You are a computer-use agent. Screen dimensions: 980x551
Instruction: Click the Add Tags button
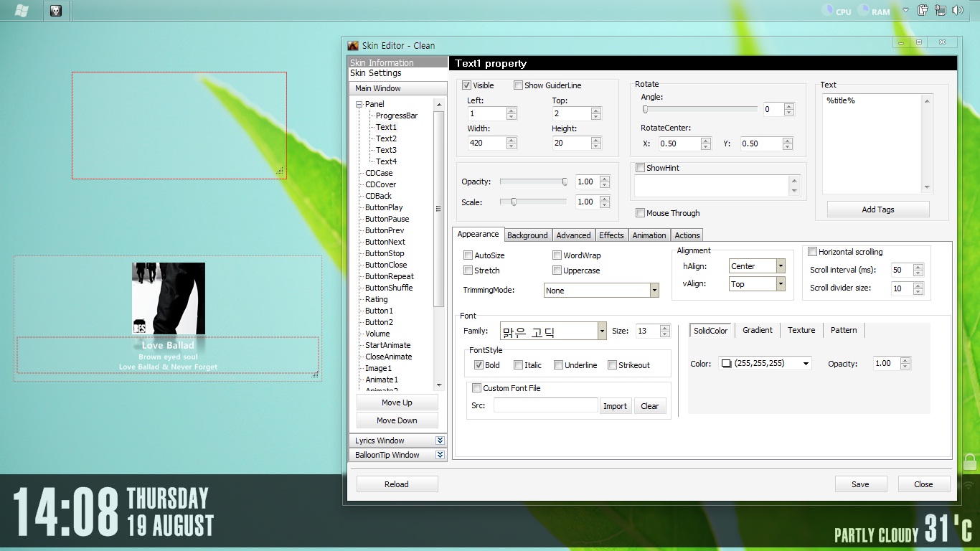[878, 209]
